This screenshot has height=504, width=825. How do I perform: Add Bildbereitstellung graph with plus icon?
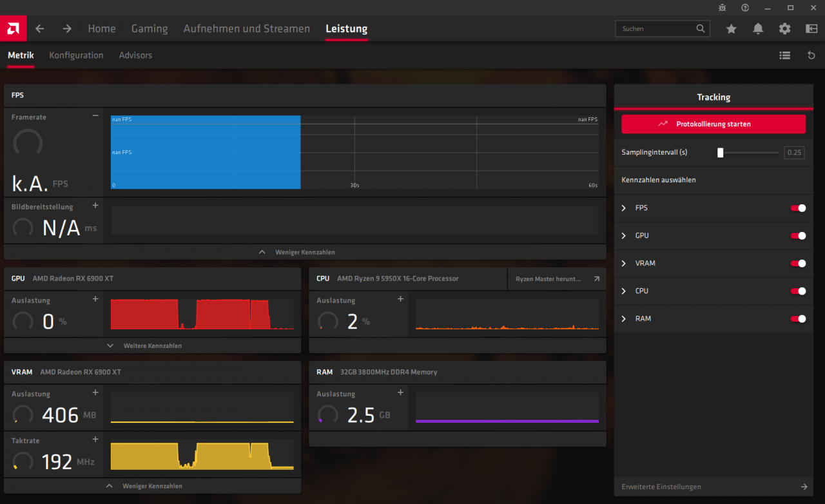point(95,206)
